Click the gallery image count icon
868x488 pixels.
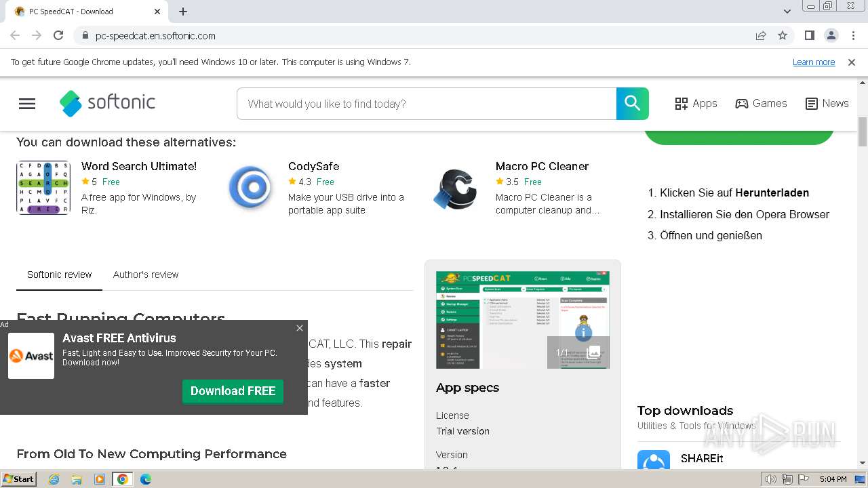(578, 352)
